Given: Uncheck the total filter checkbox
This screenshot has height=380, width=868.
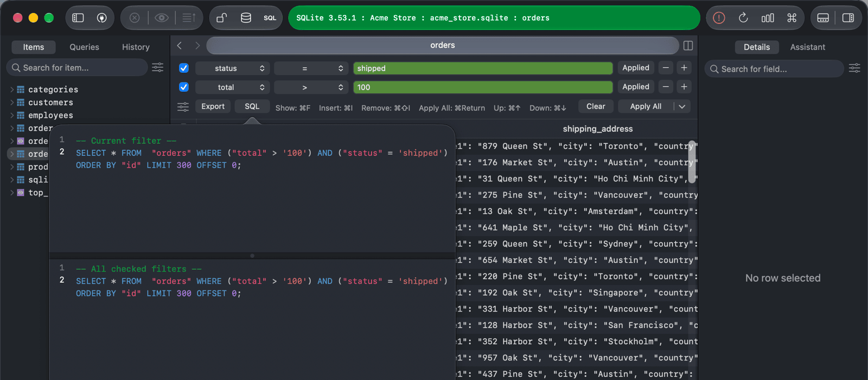Looking at the screenshot, I should pos(184,87).
